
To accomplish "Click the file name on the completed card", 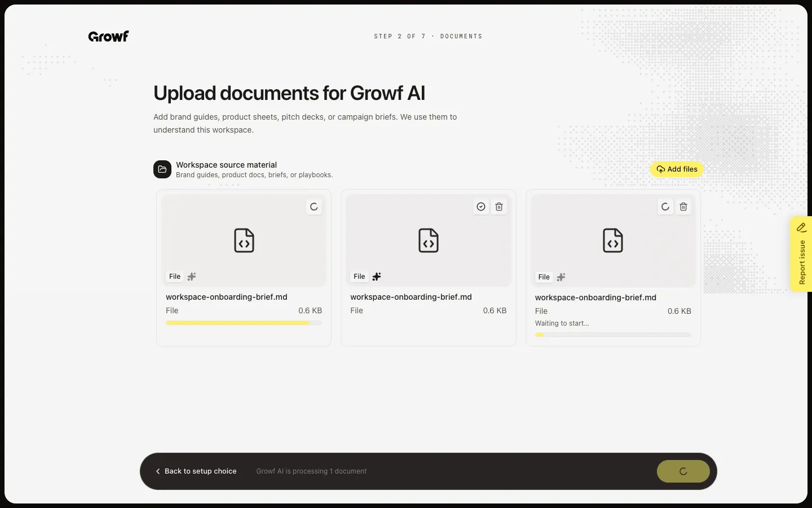I will pos(411,297).
